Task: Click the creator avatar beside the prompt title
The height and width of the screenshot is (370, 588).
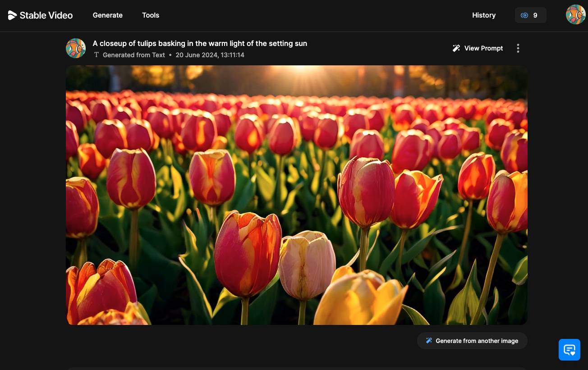Action: [76, 48]
